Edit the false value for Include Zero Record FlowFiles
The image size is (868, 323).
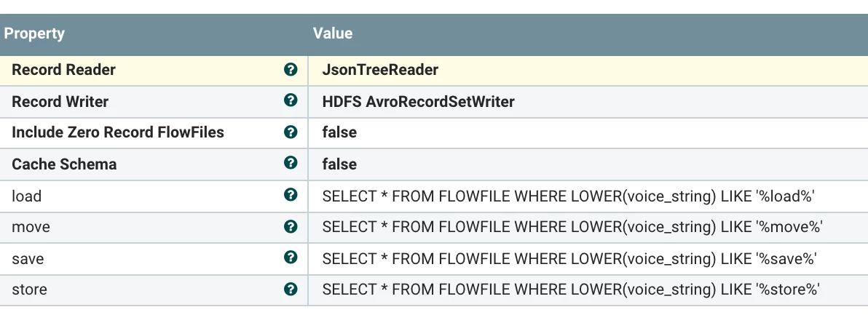coord(339,132)
